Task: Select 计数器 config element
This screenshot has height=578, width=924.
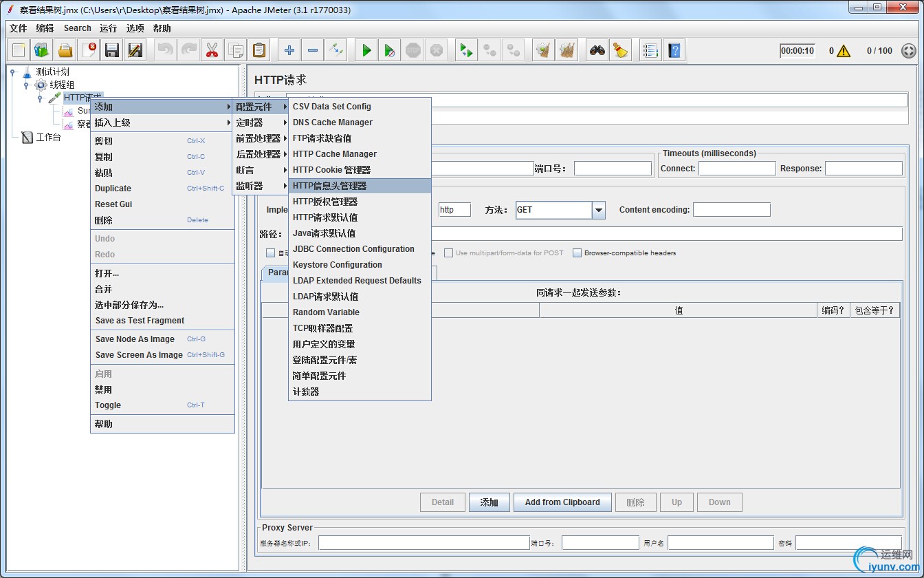Action: pos(360,392)
